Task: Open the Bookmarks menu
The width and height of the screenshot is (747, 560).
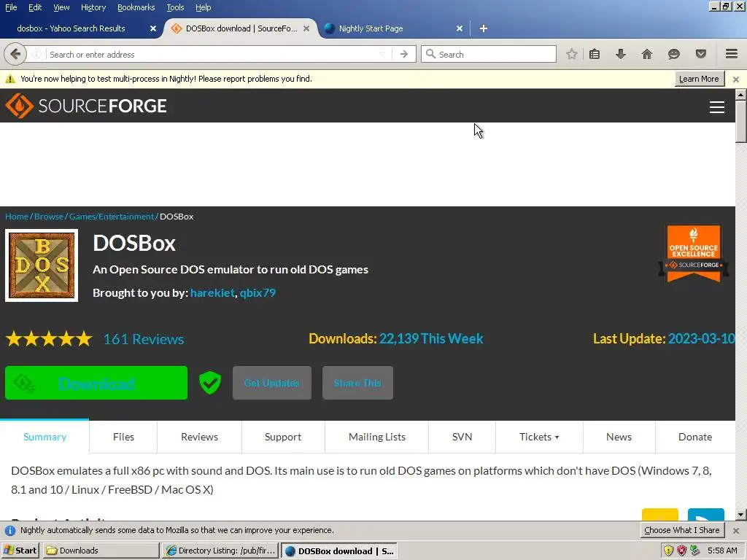Action: (x=136, y=7)
